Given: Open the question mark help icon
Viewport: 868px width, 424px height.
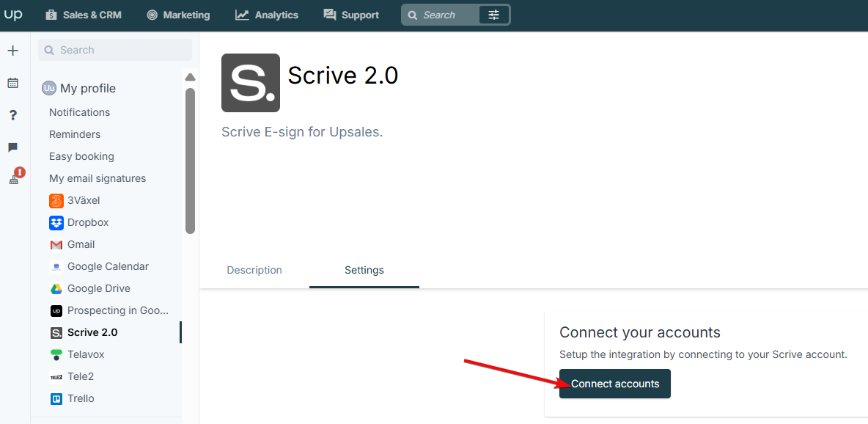Looking at the screenshot, I should pyautogui.click(x=12, y=115).
